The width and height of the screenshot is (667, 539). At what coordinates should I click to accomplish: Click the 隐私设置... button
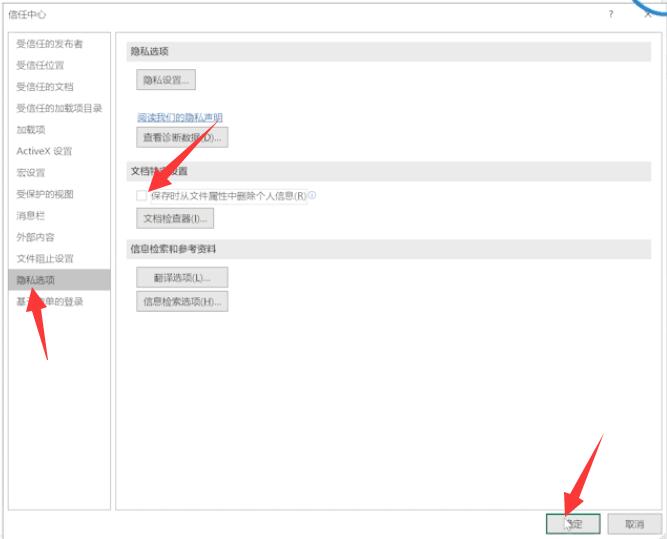pyautogui.click(x=166, y=80)
